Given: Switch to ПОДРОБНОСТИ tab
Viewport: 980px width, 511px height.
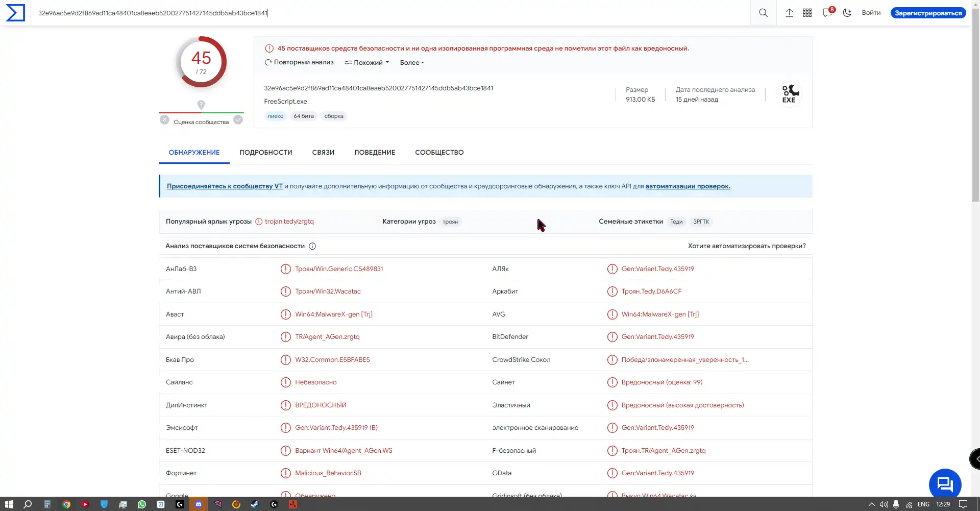Looking at the screenshot, I should pyautogui.click(x=266, y=152).
